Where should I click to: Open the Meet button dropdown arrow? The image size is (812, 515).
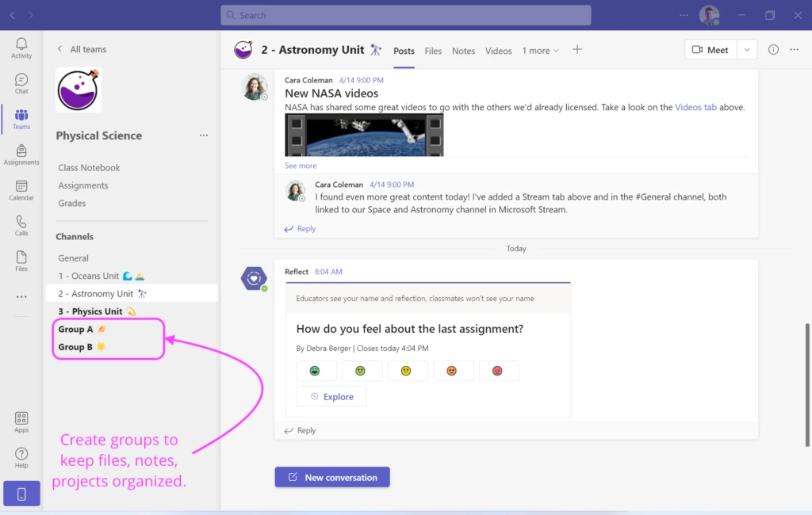click(x=746, y=49)
